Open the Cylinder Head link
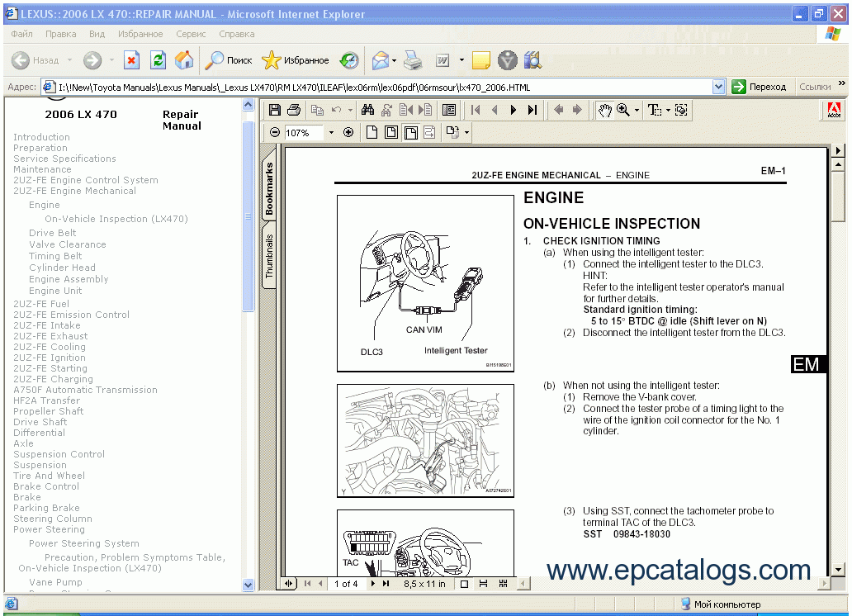This screenshot has width=852, height=616. 63,268
